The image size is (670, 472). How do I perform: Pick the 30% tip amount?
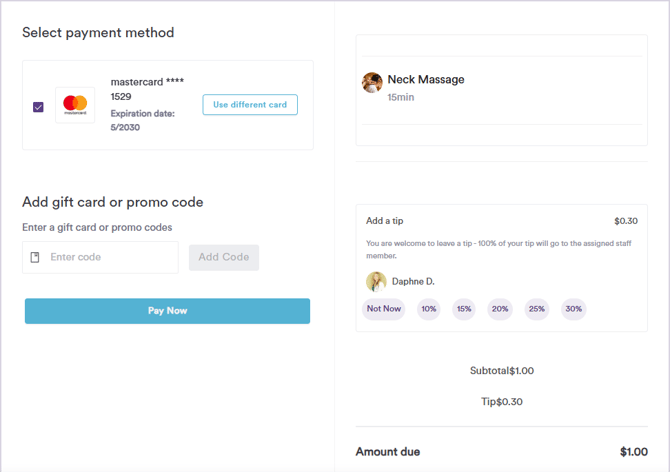[573, 309]
